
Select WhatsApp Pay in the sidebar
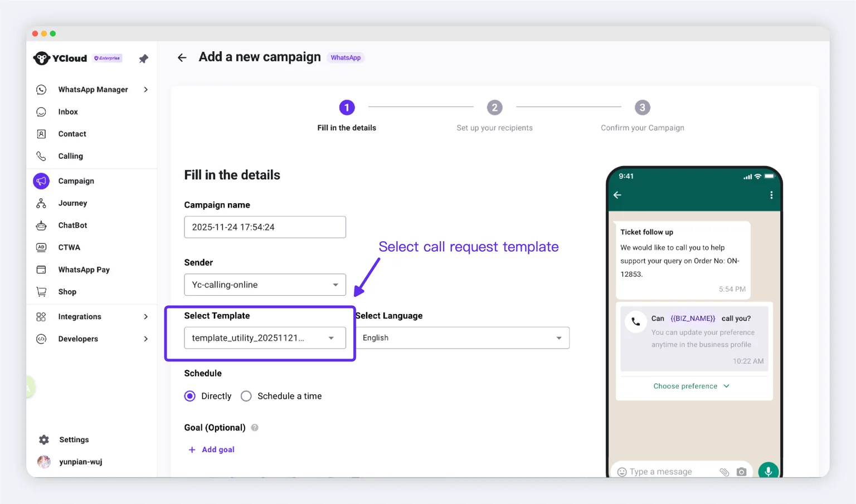click(x=84, y=270)
